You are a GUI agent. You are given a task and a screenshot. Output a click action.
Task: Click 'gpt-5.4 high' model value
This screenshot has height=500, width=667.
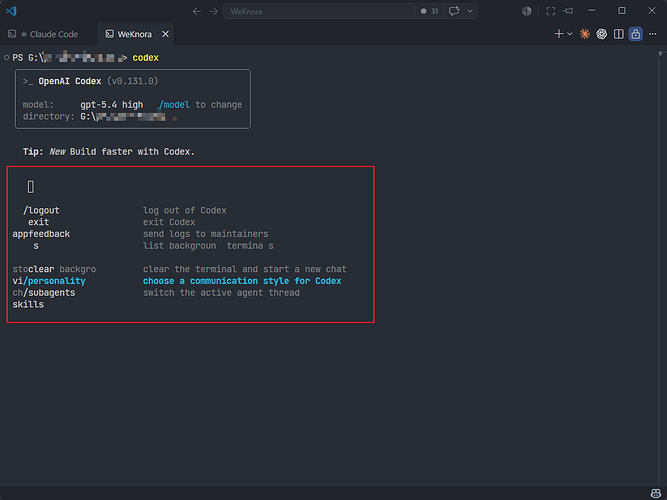pos(111,105)
